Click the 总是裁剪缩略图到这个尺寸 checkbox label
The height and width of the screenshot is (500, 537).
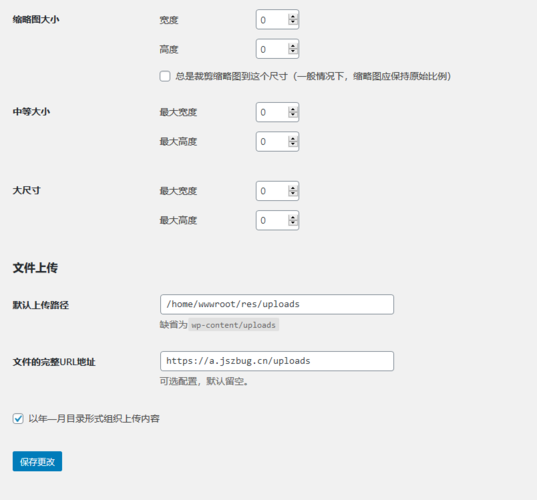click(x=313, y=76)
